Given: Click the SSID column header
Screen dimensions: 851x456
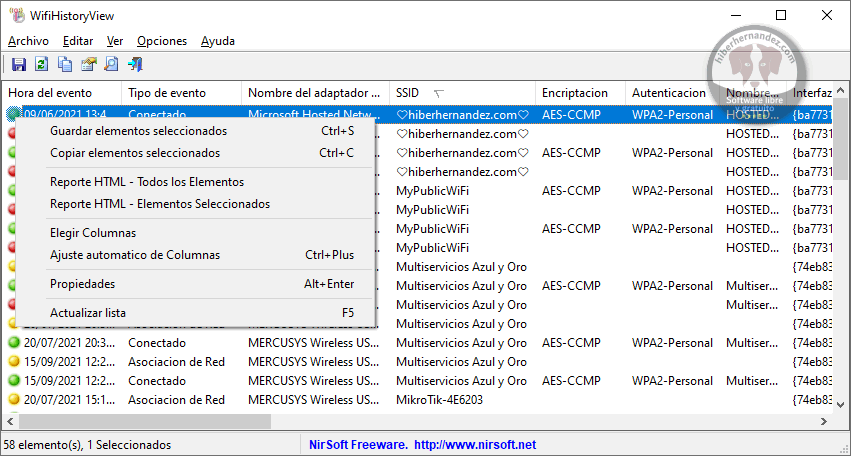Looking at the screenshot, I should (462, 93).
